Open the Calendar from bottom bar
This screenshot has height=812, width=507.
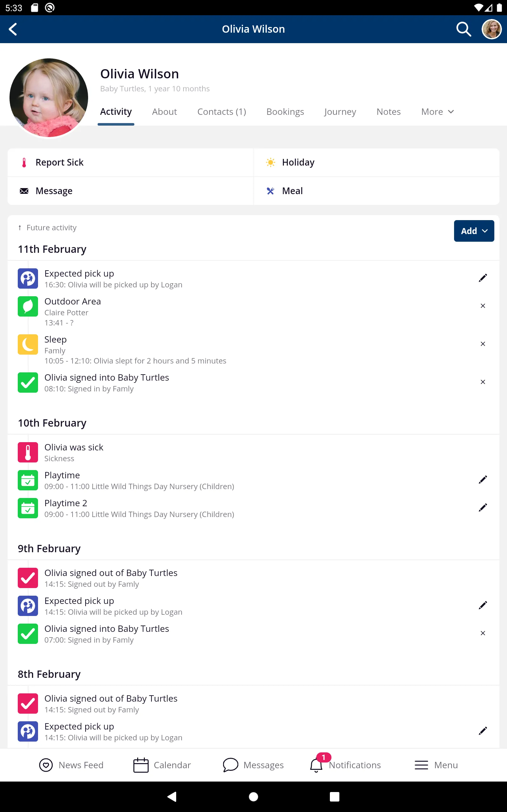162,765
